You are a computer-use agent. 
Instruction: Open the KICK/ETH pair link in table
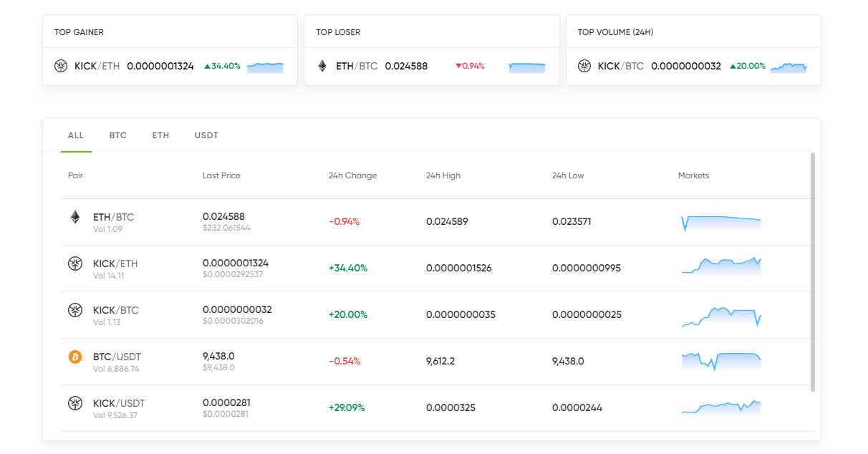coord(115,264)
